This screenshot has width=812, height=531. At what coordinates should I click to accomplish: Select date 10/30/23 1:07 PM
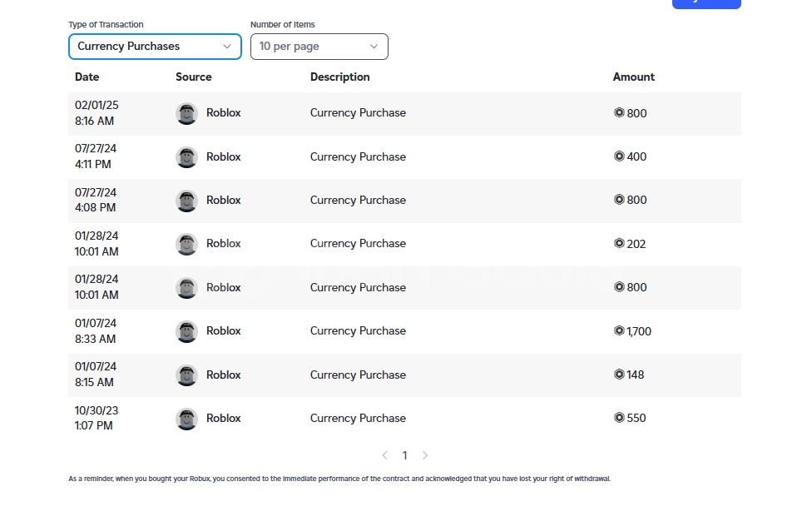(x=97, y=418)
